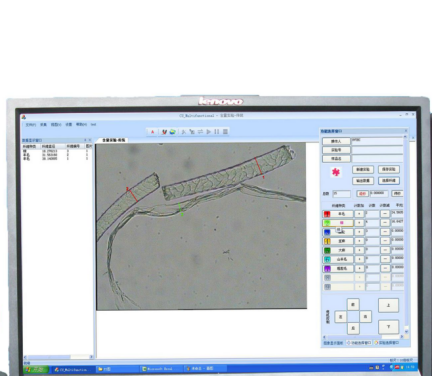Click the swap arrows toolbar icon
This screenshot has height=376, width=432.
click(200, 132)
